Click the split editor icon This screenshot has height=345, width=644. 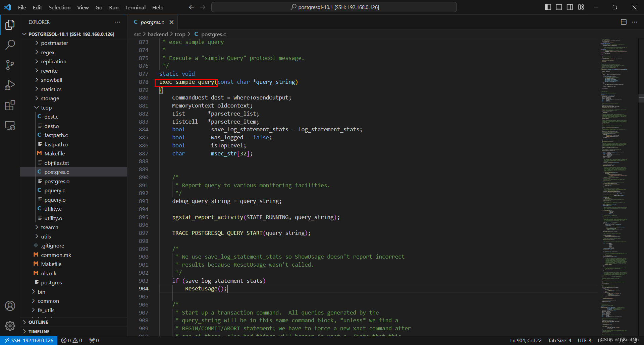(x=624, y=22)
